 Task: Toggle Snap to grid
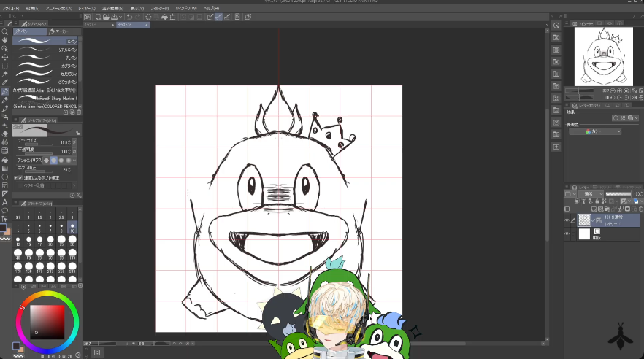pos(226,17)
